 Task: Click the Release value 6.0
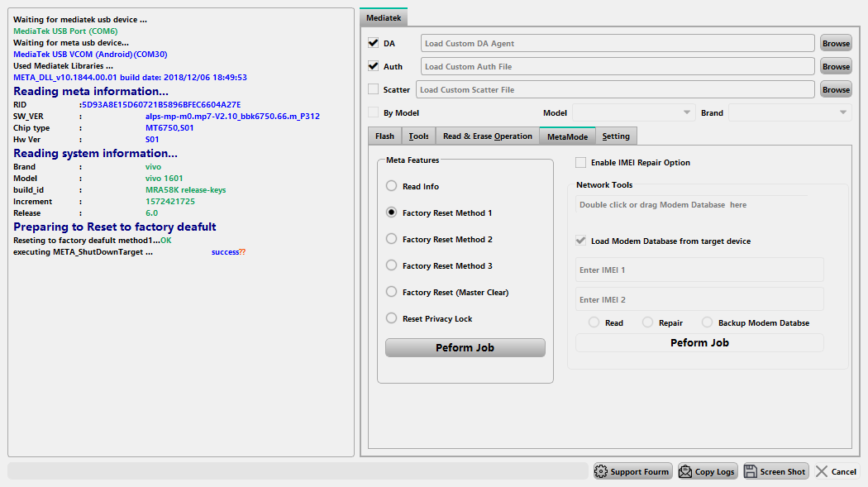(x=151, y=213)
